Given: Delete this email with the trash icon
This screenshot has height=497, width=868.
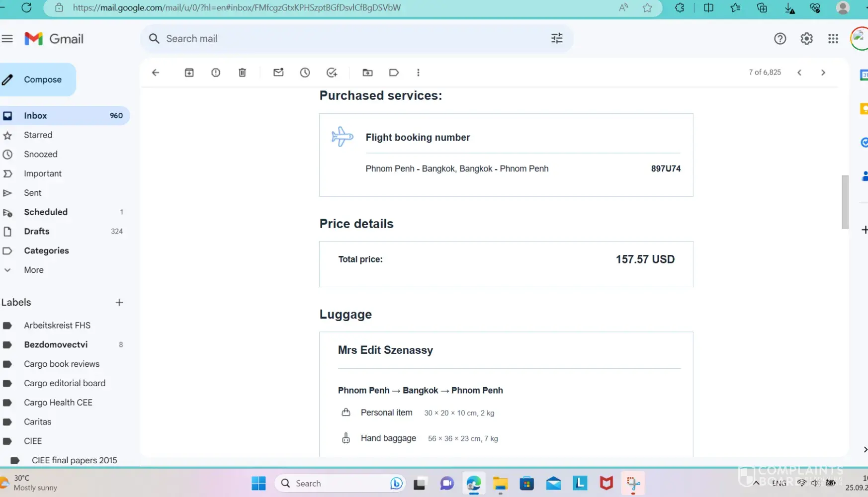Looking at the screenshot, I should pyautogui.click(x=242, y=73).
